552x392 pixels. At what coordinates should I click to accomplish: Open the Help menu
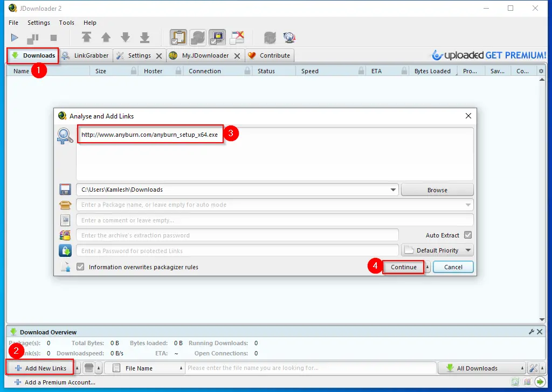[x=90, y=23]
